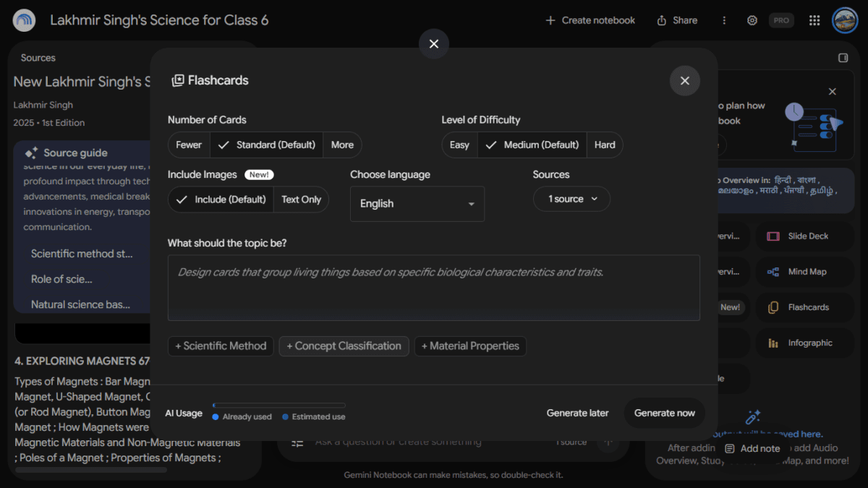Click the Source guide heading
This screenshot has height=488, width=868.
[x=75, y=153]
